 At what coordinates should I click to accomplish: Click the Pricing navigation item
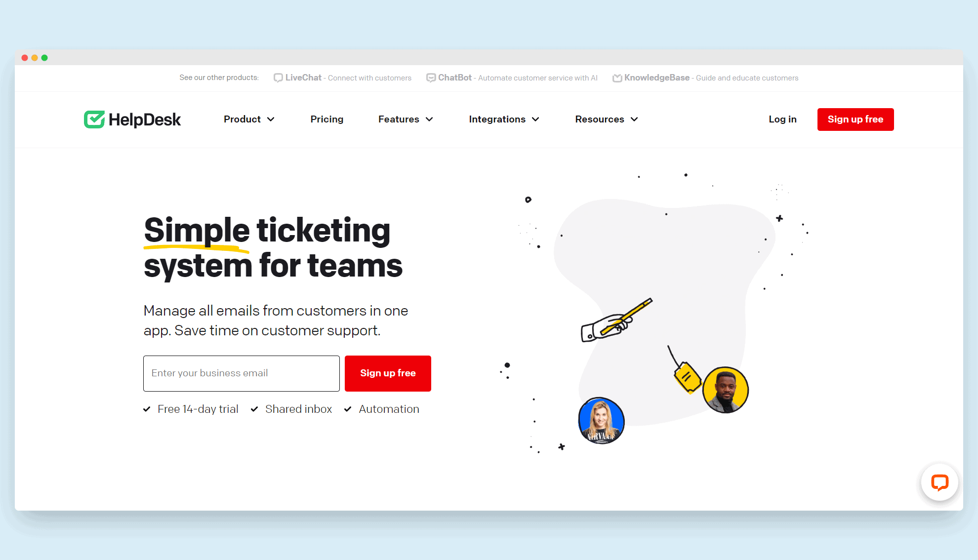[x=326, y=119]
